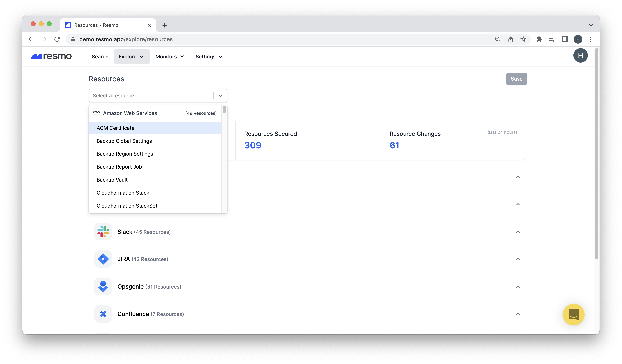Viewport: 622px width, 364px height.
Task: Toggle the browser side panel icon
Action: [x=565, y=39]
